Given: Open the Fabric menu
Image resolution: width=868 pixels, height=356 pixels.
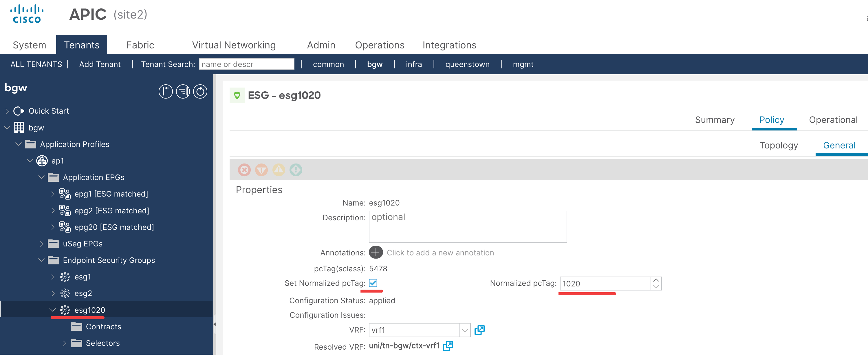Looking at the screenshot, I should pyautogui.click(x=140, y=45).
